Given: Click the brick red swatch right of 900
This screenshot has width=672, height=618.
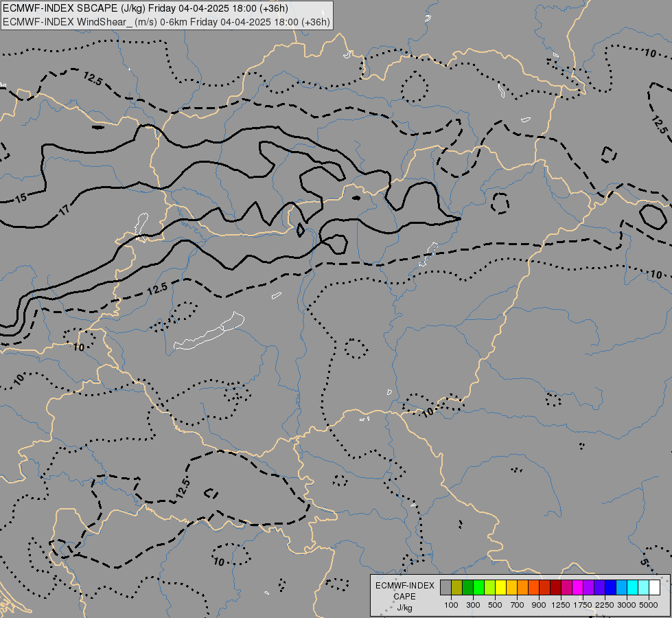Looking at the screenshot, I should [544, 588].
